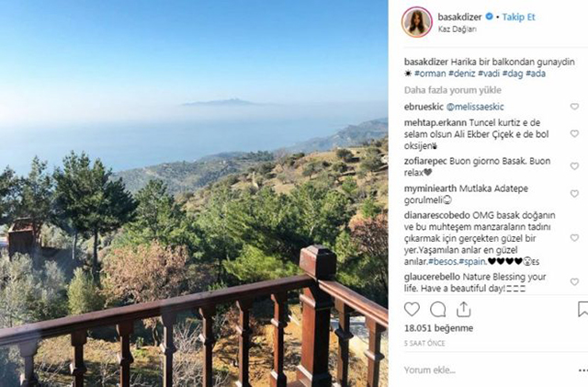Open the comment bubble icon
The image size is (588, 387).
(x=437, y=309)
